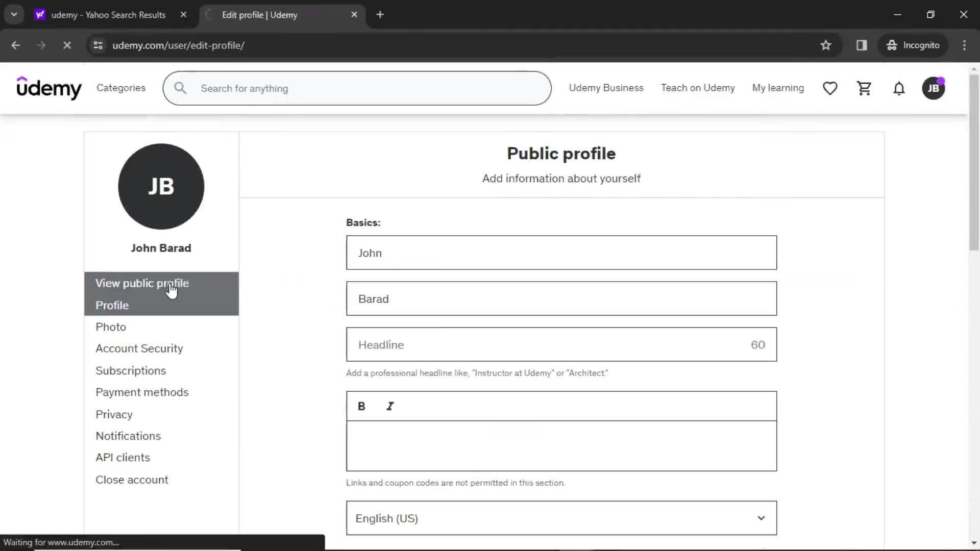Click the shopping cart icon

click(864, 88)
